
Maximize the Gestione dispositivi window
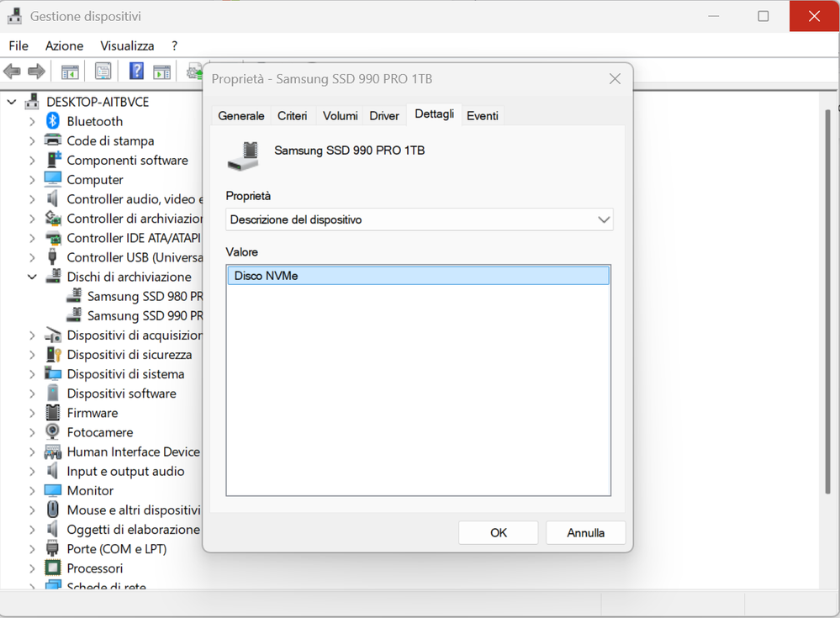763,16
